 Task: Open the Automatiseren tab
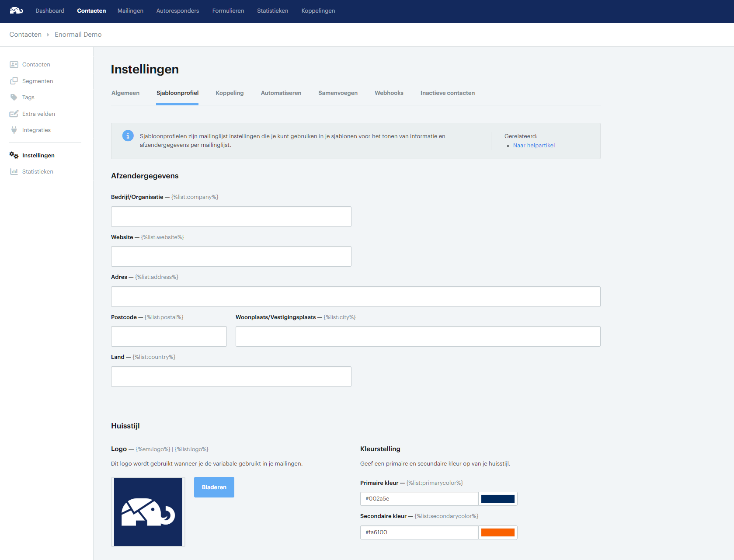(x=281, y=93)
